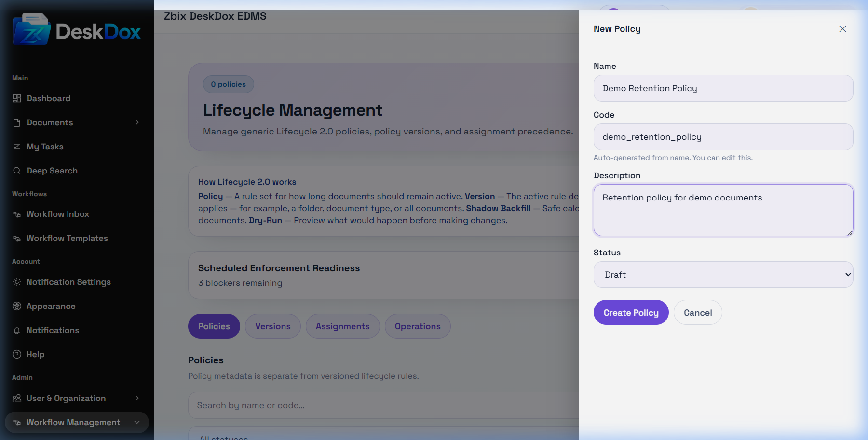This screenshot has height=440, width=868.
Task: Click the Cancel button
Action: pyautogui.click(x=698, y=312)
